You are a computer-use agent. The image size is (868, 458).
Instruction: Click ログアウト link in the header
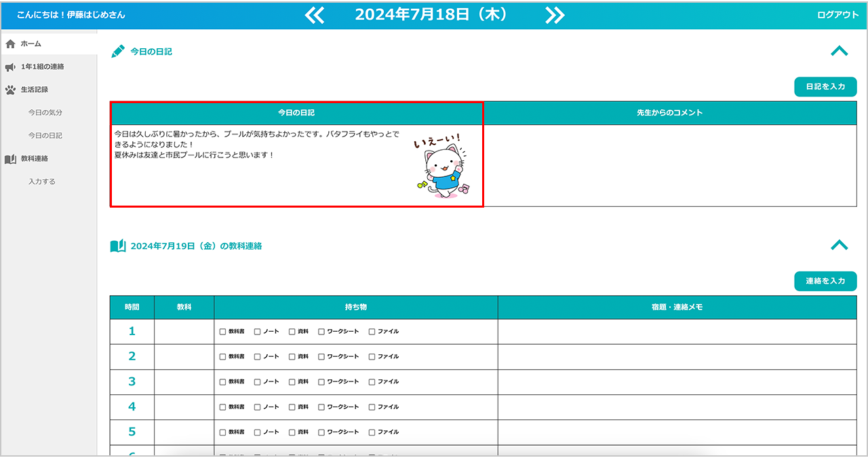click(837, 15)
